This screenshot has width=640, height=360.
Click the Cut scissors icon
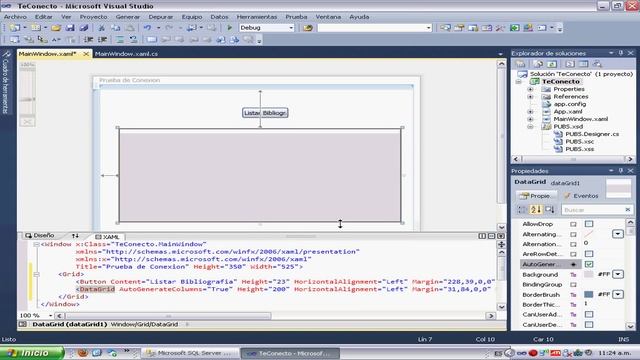pos(101,28)
